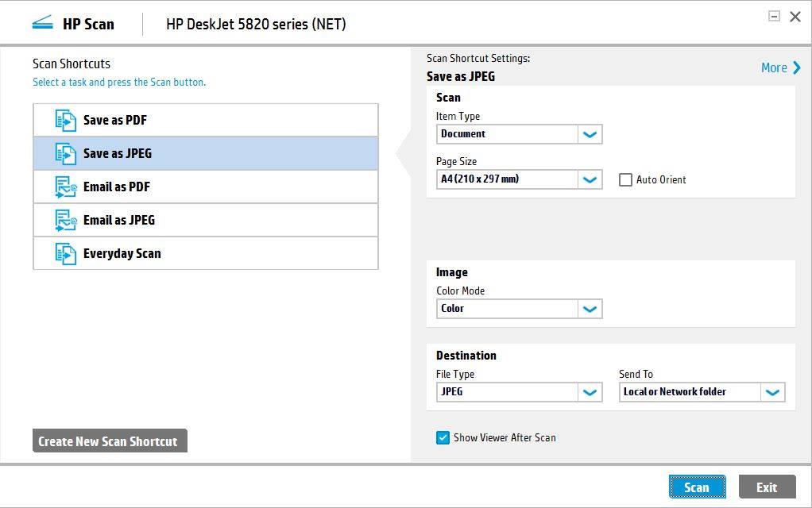Click the Exit button
Screen dimensions: 812x508
(767, 487)
